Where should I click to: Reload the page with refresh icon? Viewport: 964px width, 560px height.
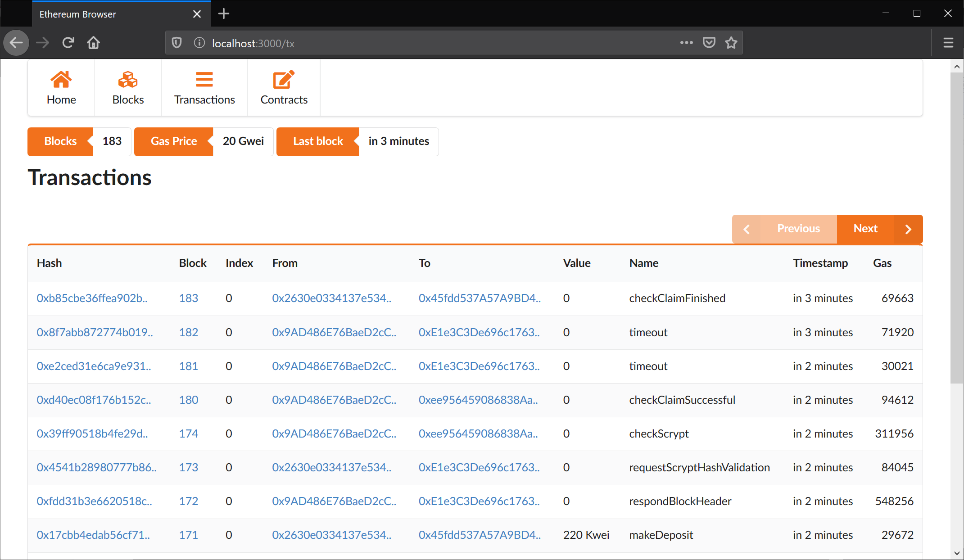[x=68, y=43]
